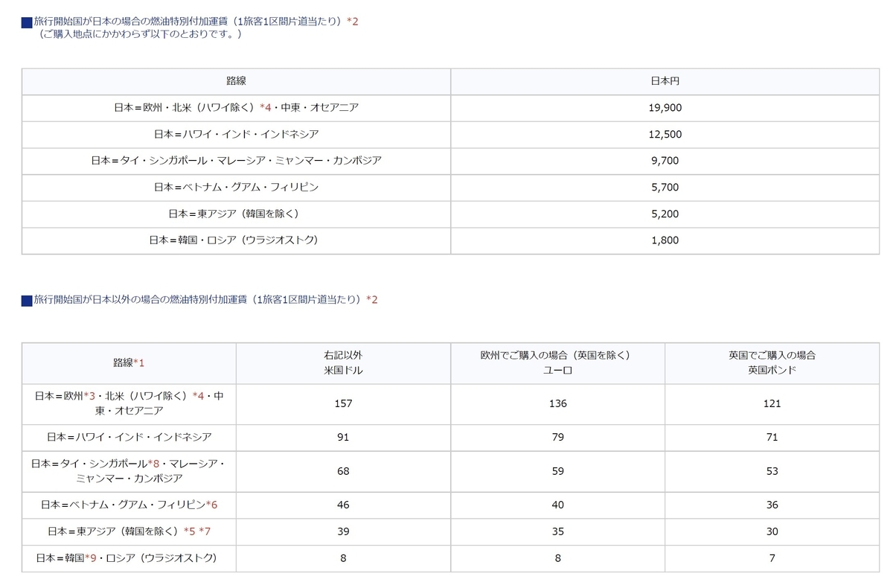This screenshot has width=893, height=588.
Task: Select the 68 US dollar value
Action: pyautogui.click(x=343, y=471)
